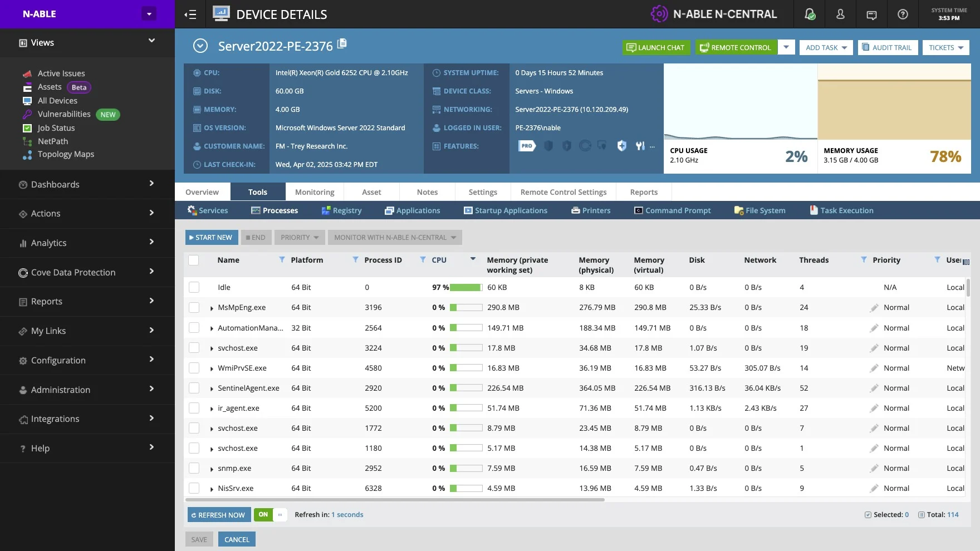Click the Refresh Now button

pyautogui.click(x=219, y=515)
